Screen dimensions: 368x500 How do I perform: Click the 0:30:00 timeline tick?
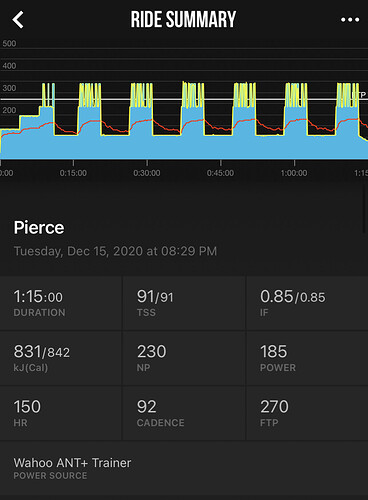tap(147, 173)
